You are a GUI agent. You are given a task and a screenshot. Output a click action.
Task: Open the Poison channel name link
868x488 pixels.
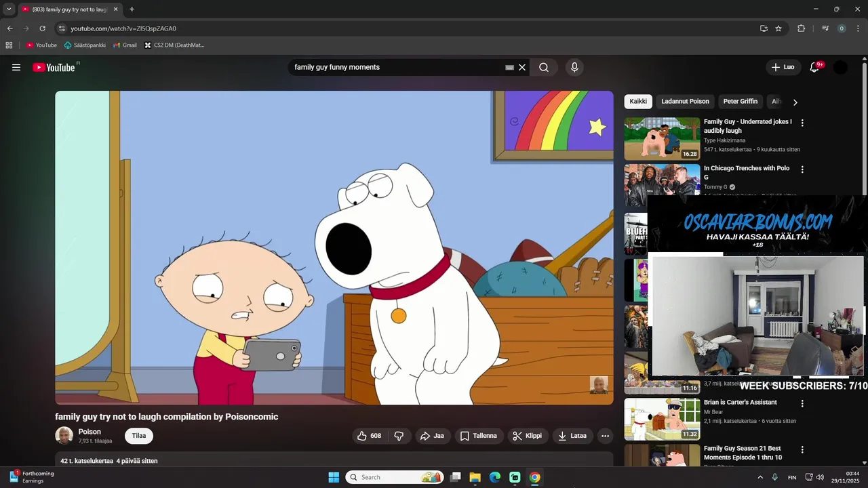(x=90, y=432)
